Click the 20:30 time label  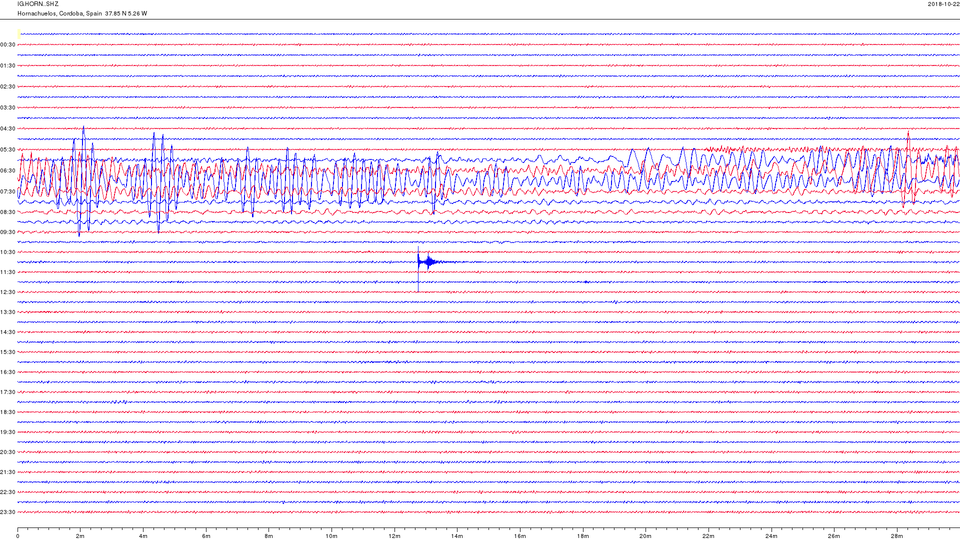pyautogui.click(x=8, y=452)
